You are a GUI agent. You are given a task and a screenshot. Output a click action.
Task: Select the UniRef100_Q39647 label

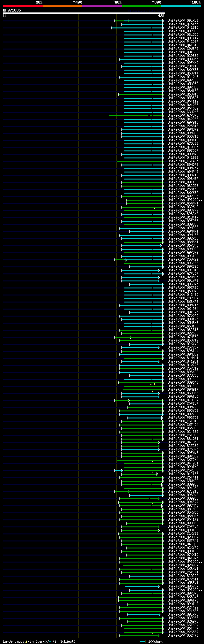point(183,207)
